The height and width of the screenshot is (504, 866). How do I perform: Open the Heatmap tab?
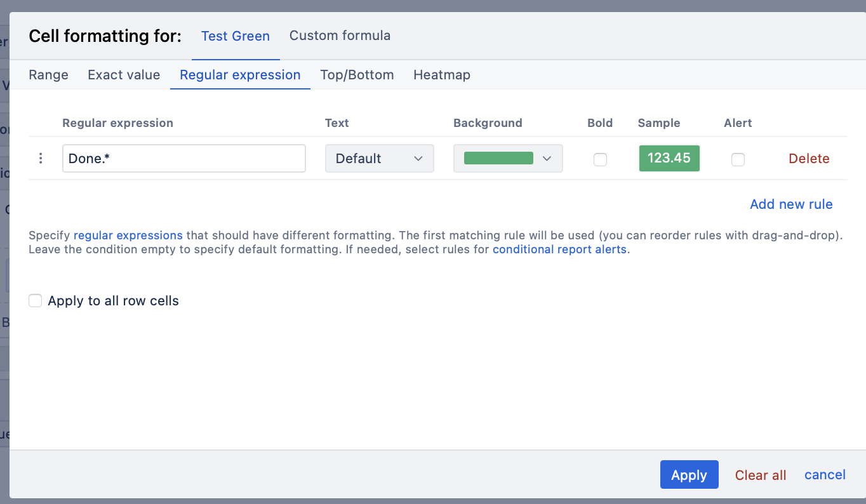click(442, 75)
